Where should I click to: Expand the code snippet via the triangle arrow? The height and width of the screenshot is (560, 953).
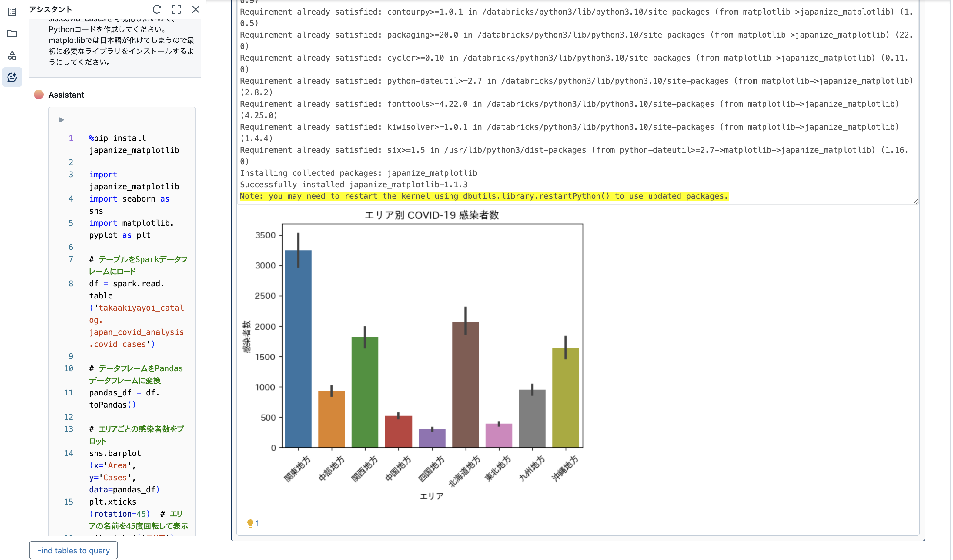coord(61,120)
